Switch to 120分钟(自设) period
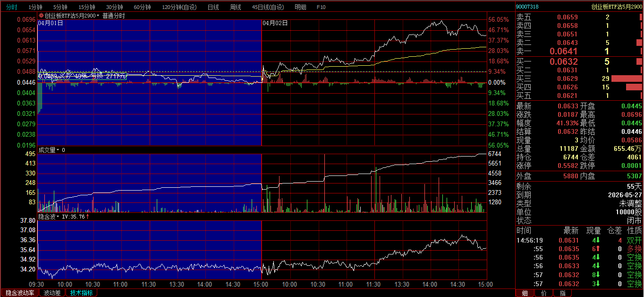644x297 pixels. (x=179, y=7)
